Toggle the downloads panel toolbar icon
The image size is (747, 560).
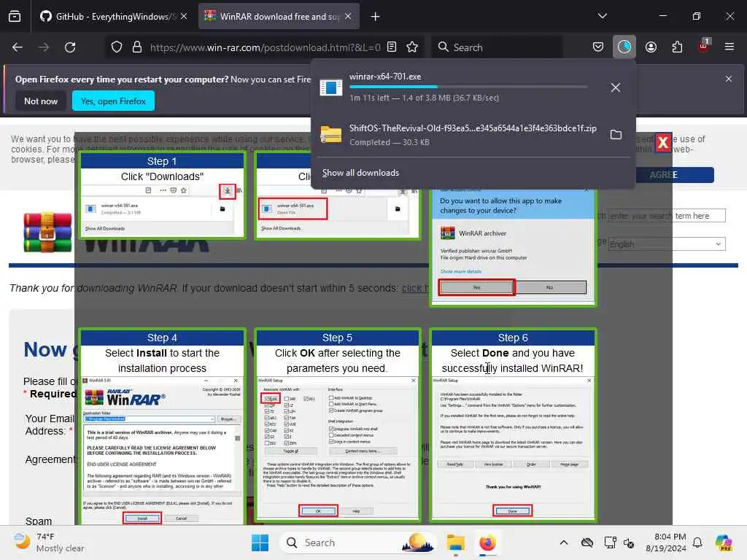coord(624,47)
